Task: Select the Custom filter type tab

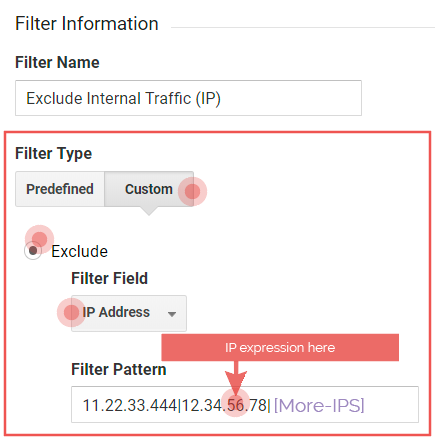Action: [x=149, y=189]
